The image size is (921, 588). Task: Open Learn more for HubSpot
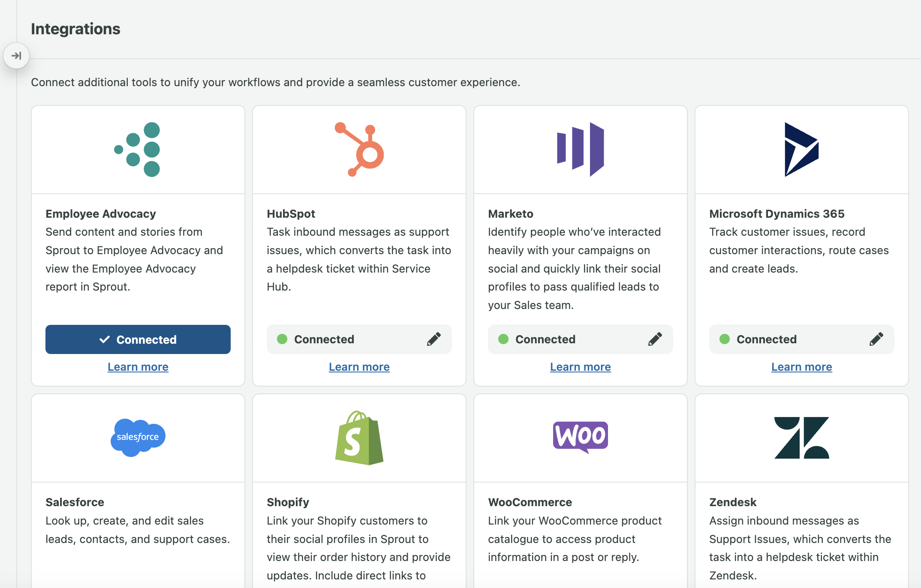click(x=359, y=367)
